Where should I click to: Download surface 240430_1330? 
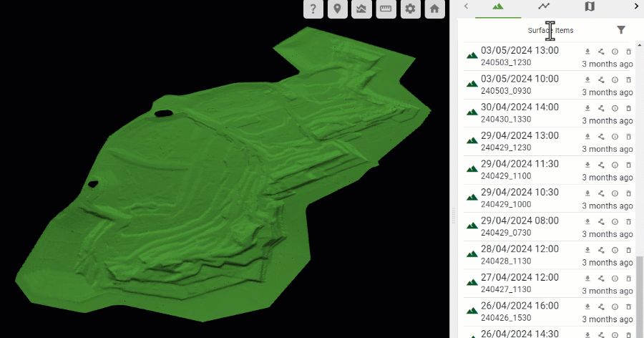(x=587, y=108)
